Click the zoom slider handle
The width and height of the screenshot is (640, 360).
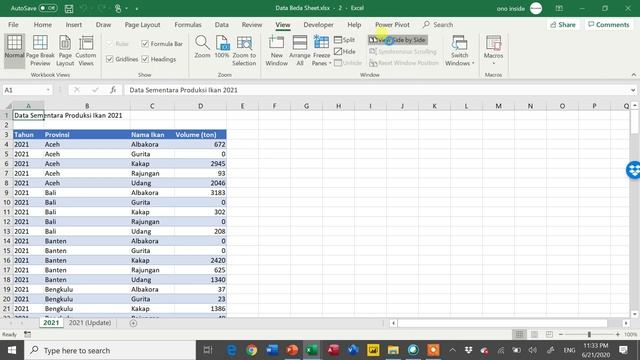[x=589, y=334]
